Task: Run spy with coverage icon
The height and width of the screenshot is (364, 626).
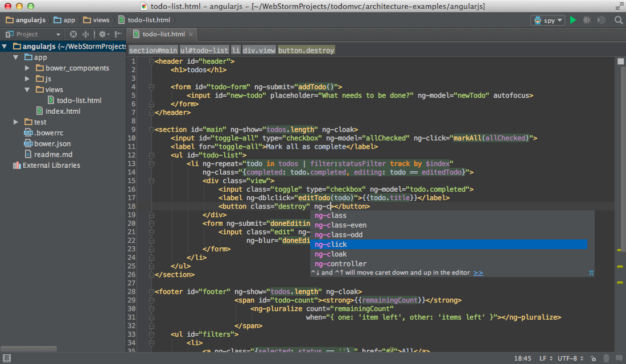Action: tap(601, 19)
